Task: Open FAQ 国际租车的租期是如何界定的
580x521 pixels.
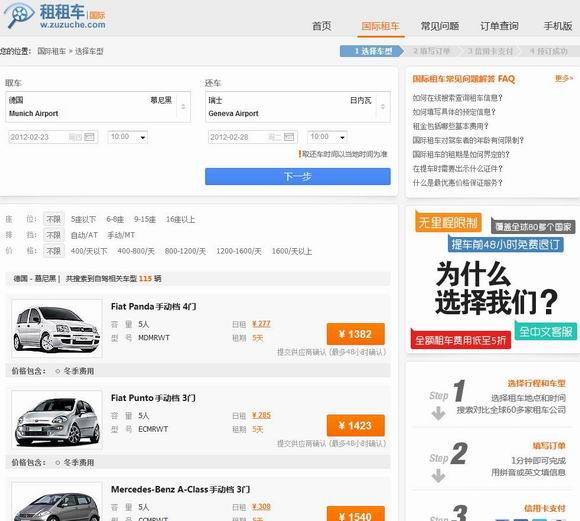Action: coord(461,154)
